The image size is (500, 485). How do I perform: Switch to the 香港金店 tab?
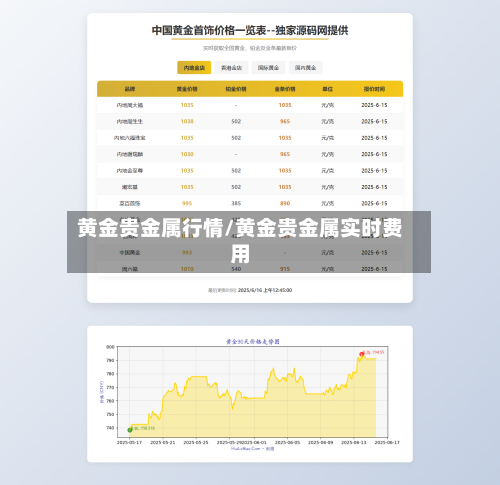click(x=231, y=68)
